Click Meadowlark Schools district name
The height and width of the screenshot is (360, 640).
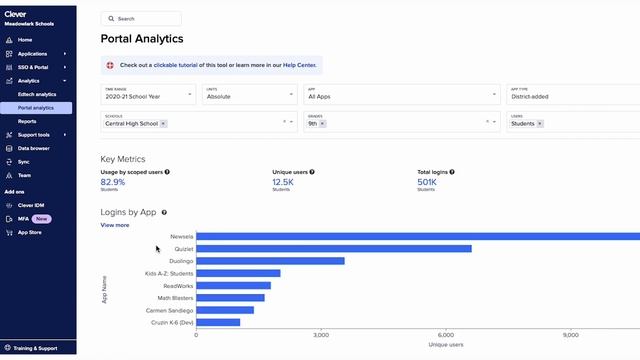[x=29, y=24]
